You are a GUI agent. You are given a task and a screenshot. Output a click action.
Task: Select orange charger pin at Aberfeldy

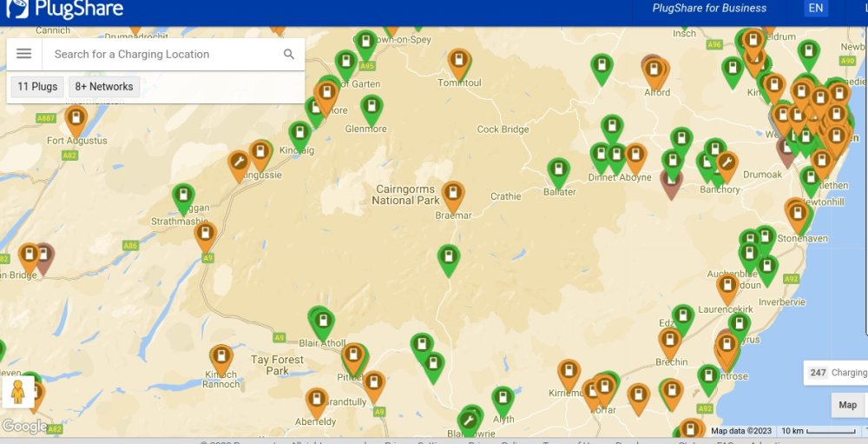(x=316, y=401)
